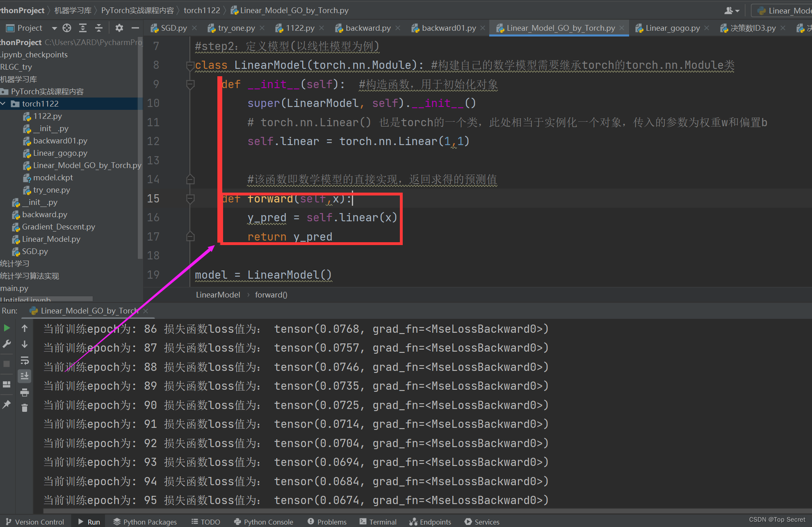
Task: Collapse the torch1122 folder
Action: click(x=4, y=104)
